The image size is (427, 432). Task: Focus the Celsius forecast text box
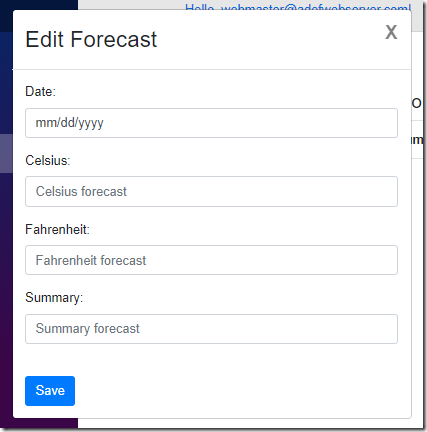coord(211,191)
